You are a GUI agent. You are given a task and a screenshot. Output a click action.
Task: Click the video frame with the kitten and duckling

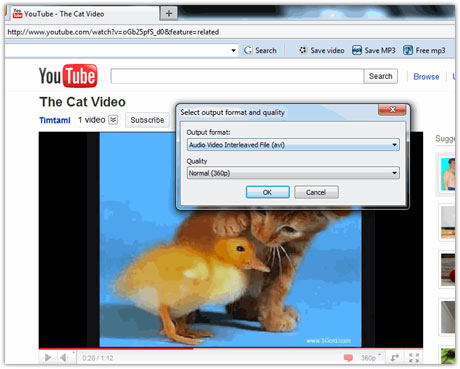230,240
